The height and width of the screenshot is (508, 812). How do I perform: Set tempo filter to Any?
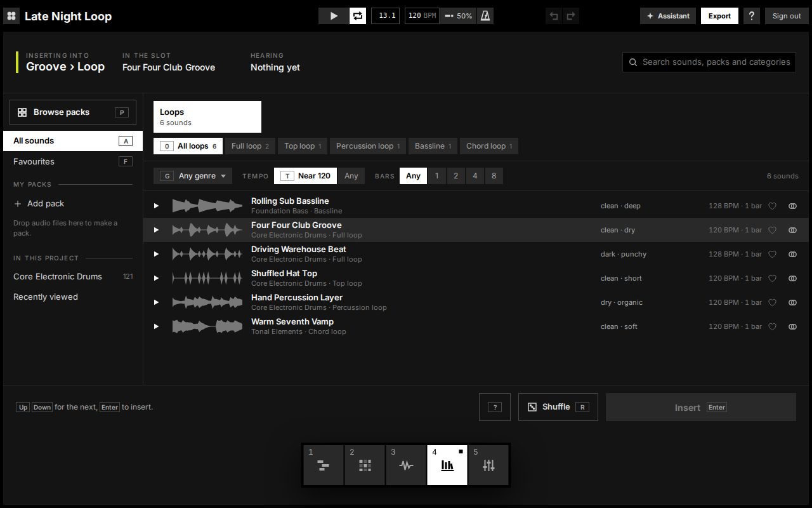[x=351, y=176]
